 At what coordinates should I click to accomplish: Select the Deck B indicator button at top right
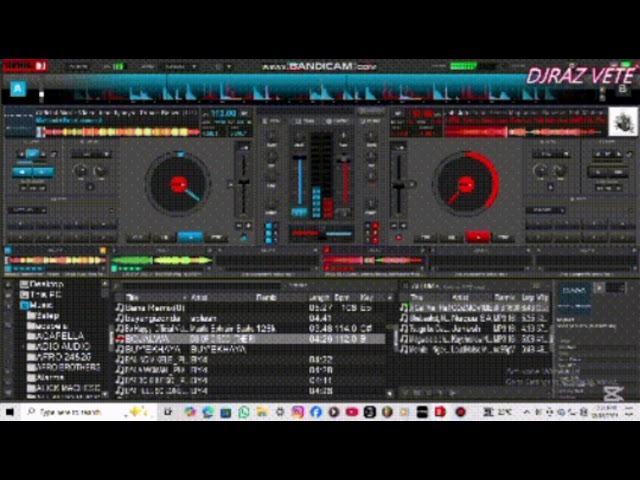(623, 89)
